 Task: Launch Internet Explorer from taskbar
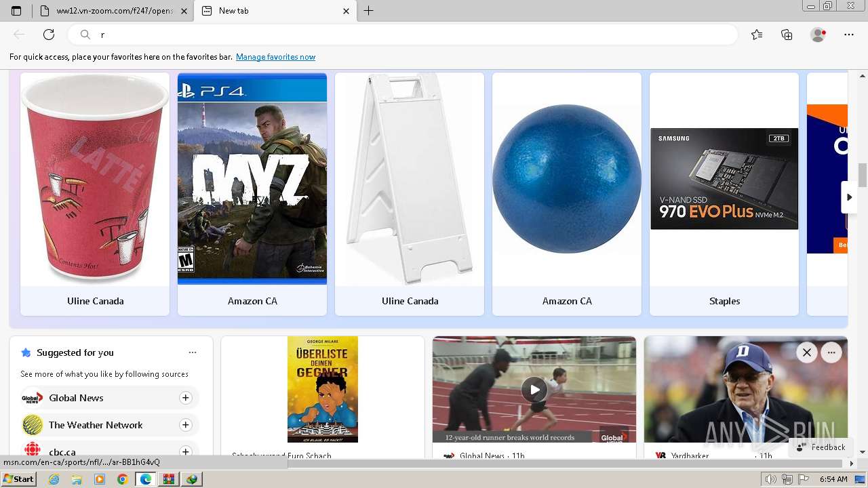coord(54,479)
